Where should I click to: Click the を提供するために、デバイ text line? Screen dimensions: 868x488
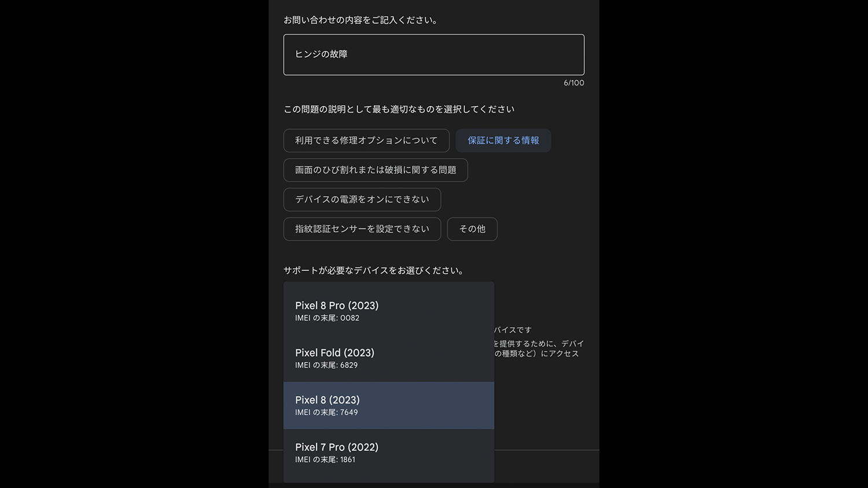539,343
